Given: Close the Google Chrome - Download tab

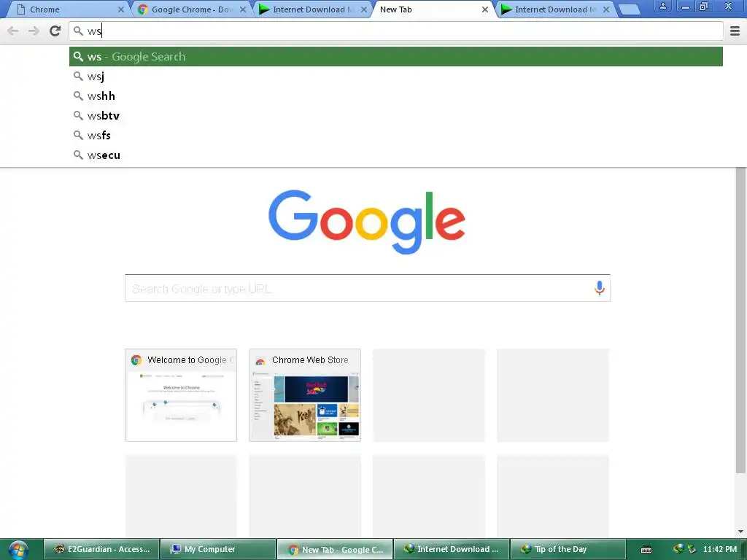Looking at the screenshot, I should coord(243,9).
